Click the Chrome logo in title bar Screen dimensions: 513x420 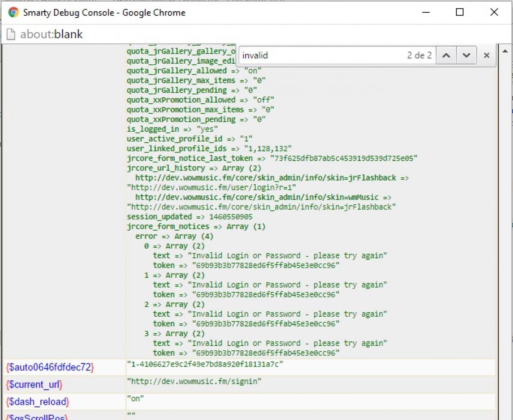13,12
